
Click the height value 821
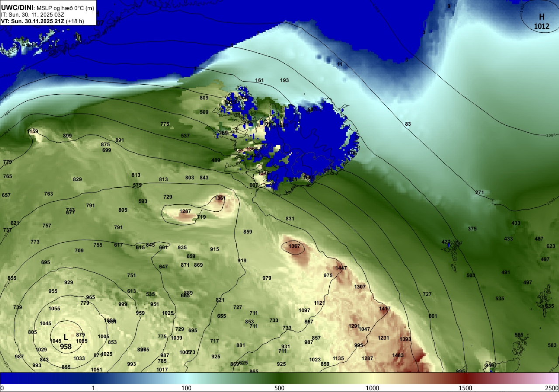click(220, 300)
